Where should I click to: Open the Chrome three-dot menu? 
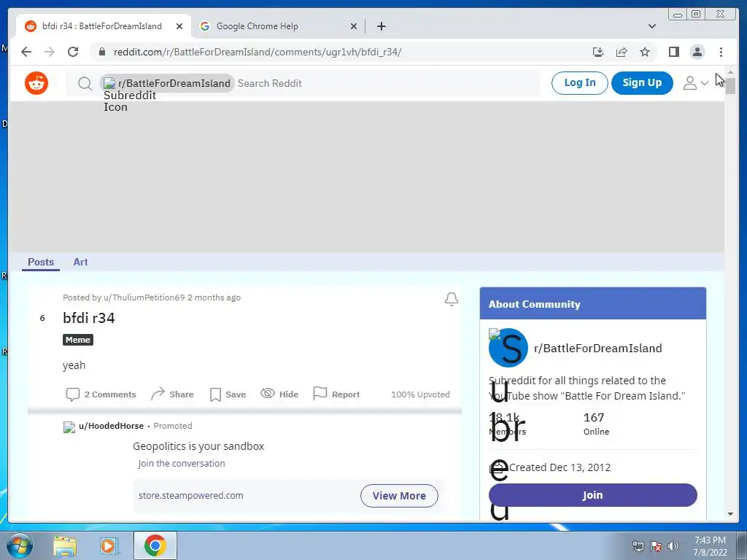721,52
